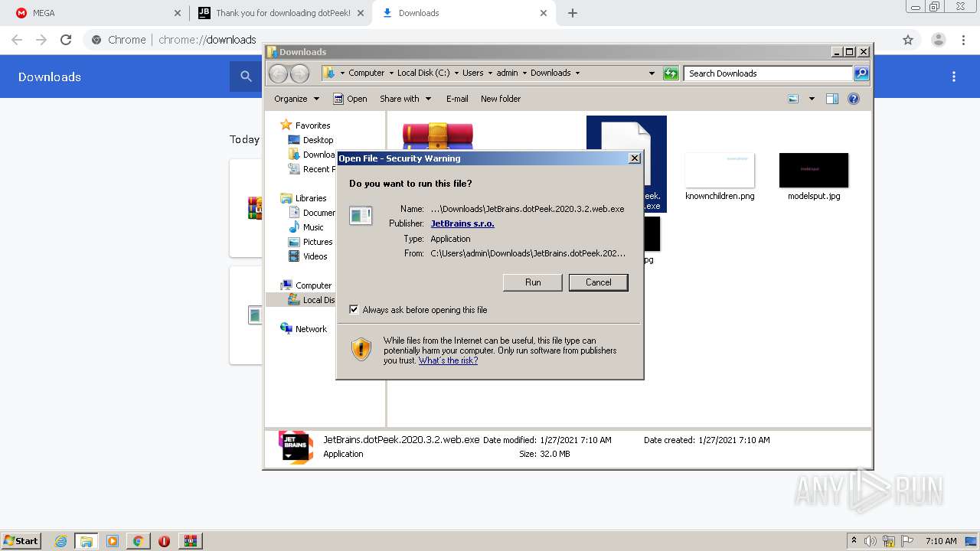The height and width of the screenshot is (551, 980).
Task: Close the Chrome Downloads tab
Action: [544, 13]
